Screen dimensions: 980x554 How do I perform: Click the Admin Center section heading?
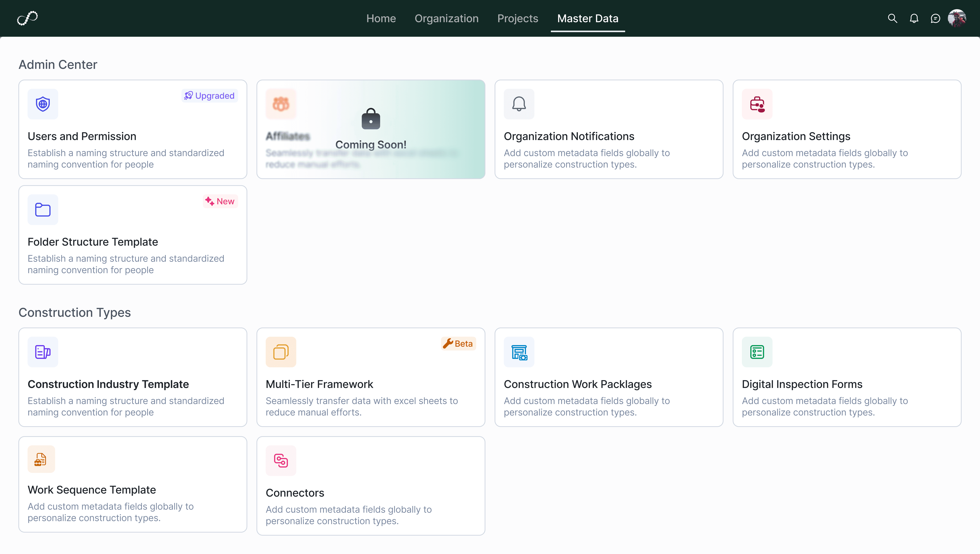tap(58, 65)
